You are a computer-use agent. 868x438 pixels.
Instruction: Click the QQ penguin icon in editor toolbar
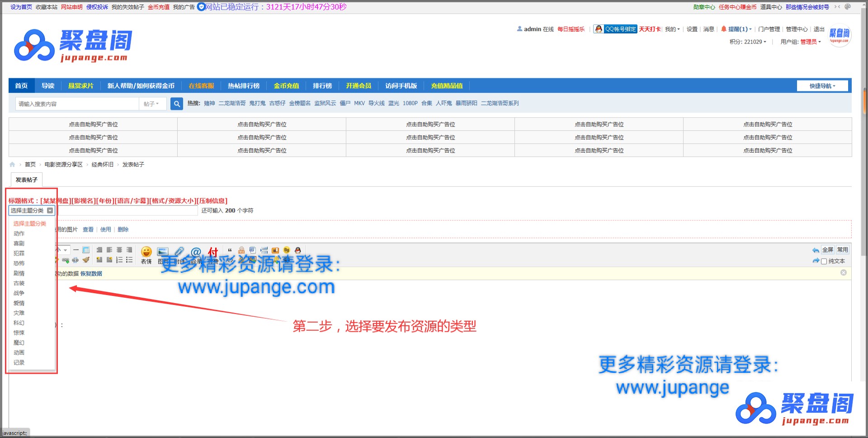pos(297,250)
